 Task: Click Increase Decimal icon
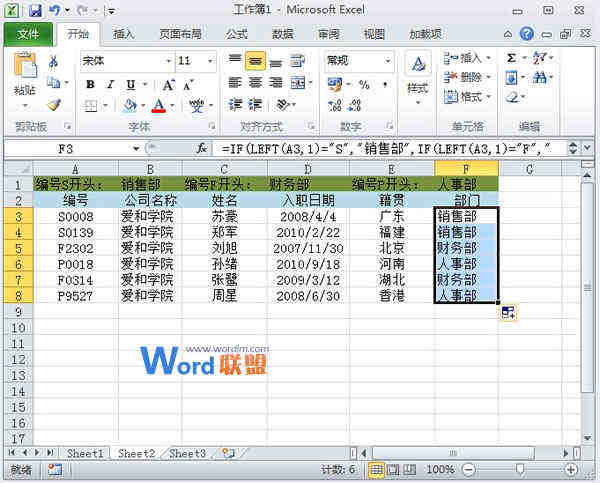(x=335, y=105)
